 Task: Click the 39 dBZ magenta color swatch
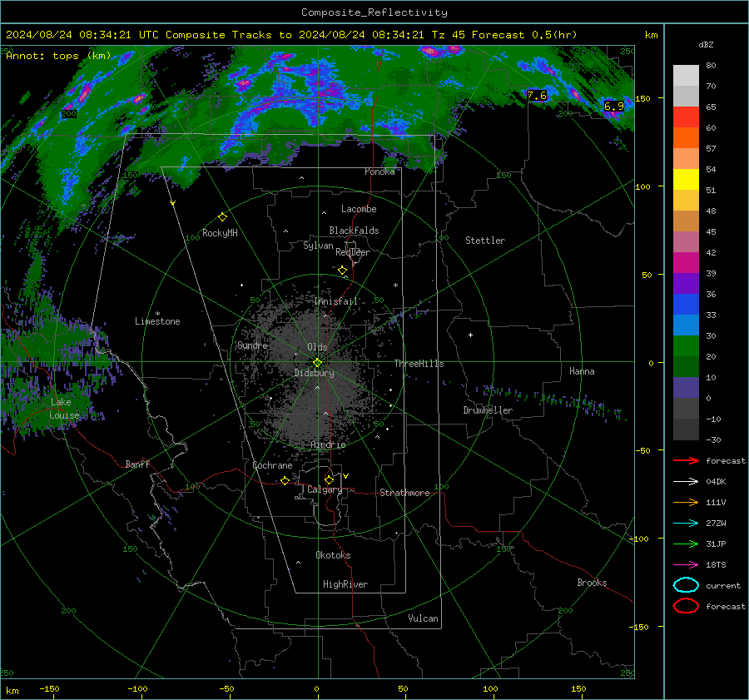(686, 262)
